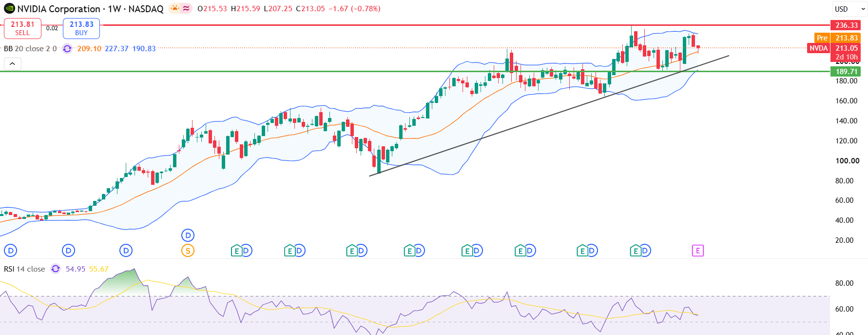Click the change value −1.67 (−0.78%)
Screen dimensions: 868x335
[x=354, y=9]
